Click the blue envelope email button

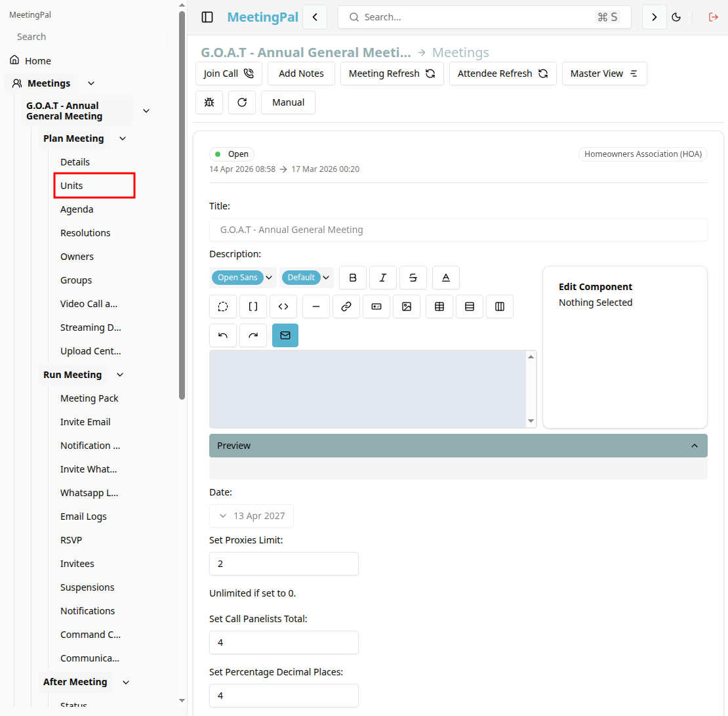pos(285,335)
